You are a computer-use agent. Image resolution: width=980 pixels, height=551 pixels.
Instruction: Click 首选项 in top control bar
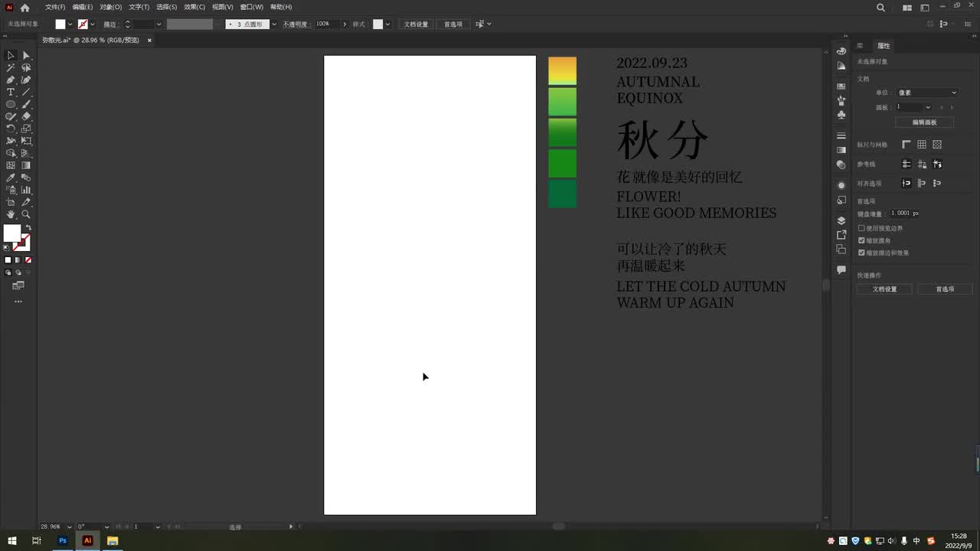tap(453, 24)
